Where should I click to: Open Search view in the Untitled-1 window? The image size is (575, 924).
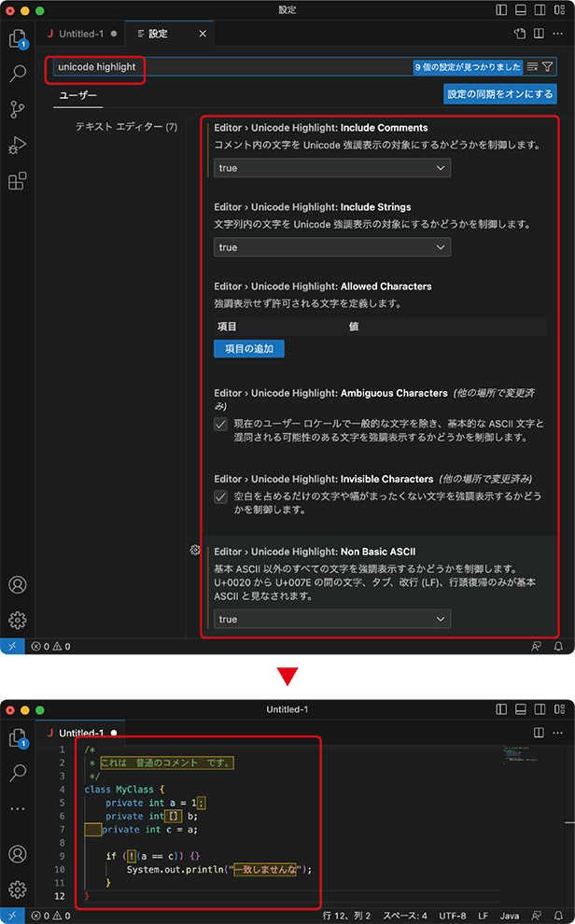18,773
